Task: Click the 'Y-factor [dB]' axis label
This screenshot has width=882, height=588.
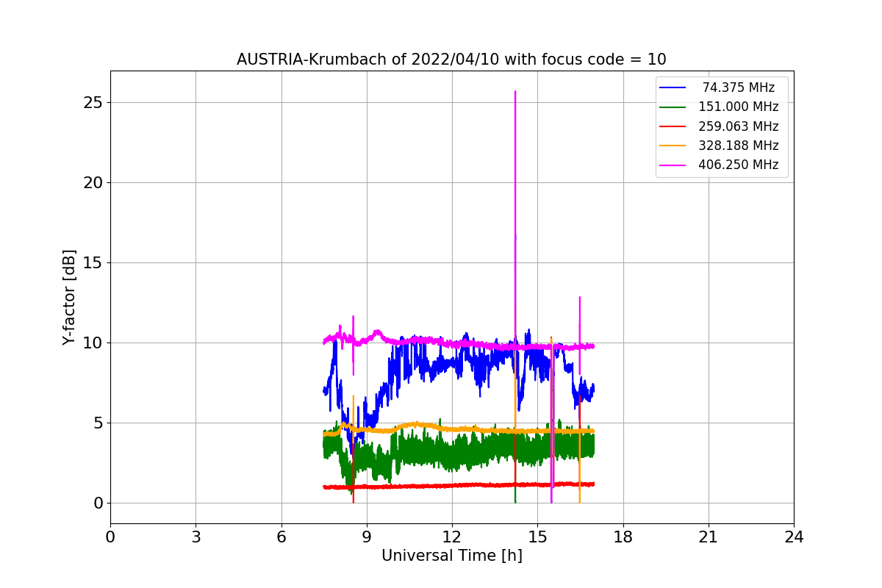Action: tap(69, 297)
